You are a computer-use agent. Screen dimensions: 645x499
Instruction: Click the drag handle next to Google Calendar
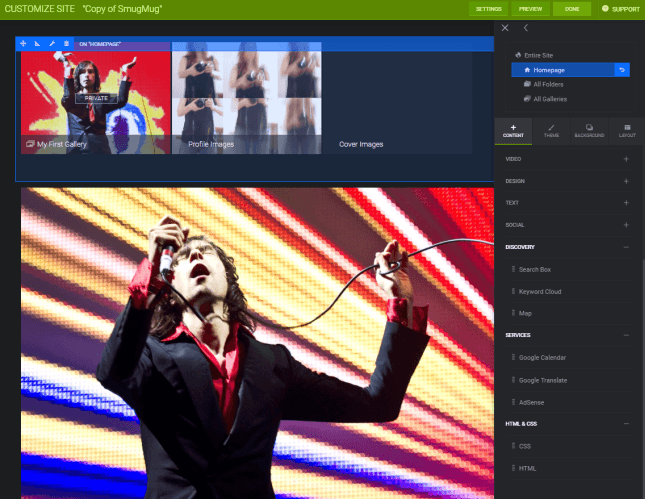pyautogui.click(x=513, y=357)
